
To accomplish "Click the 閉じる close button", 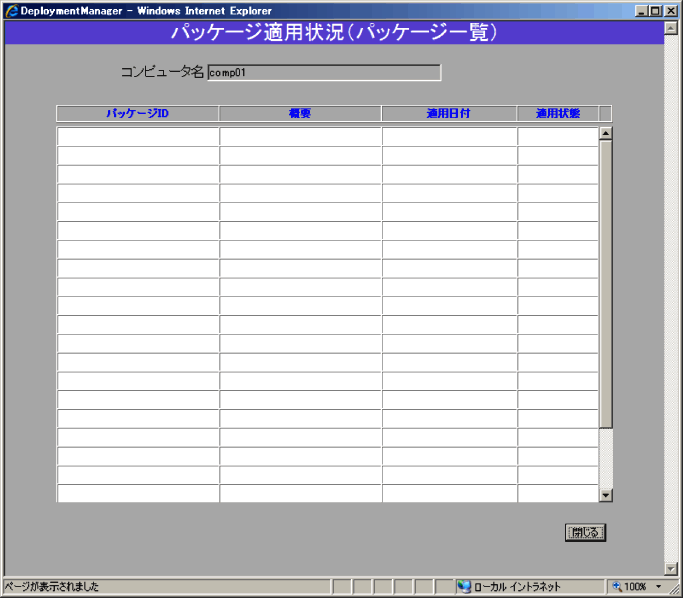I will pos(585,532).
